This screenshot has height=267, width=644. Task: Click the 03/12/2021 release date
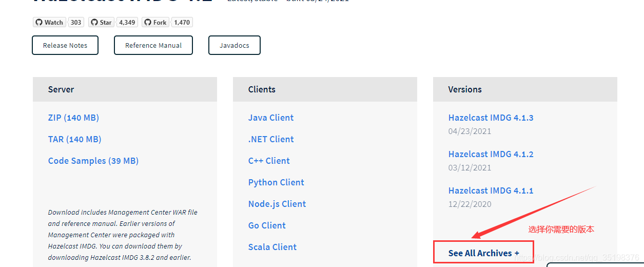(x=470, y=168)
